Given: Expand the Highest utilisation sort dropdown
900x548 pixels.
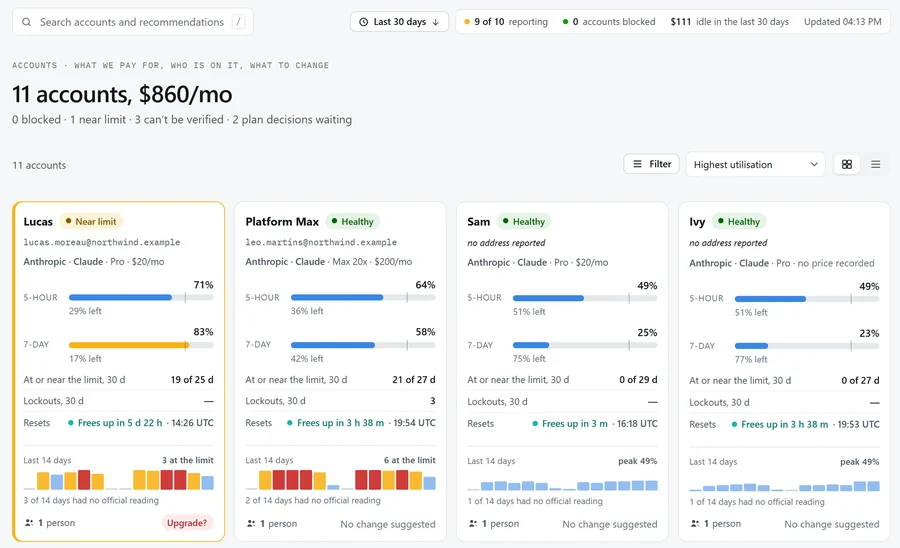Looking at the screenshot, I should [755, 165].
